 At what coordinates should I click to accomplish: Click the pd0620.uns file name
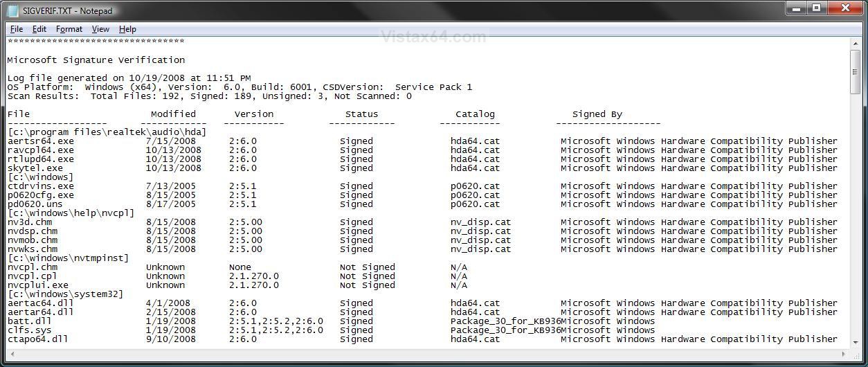(x=35, y=204)
